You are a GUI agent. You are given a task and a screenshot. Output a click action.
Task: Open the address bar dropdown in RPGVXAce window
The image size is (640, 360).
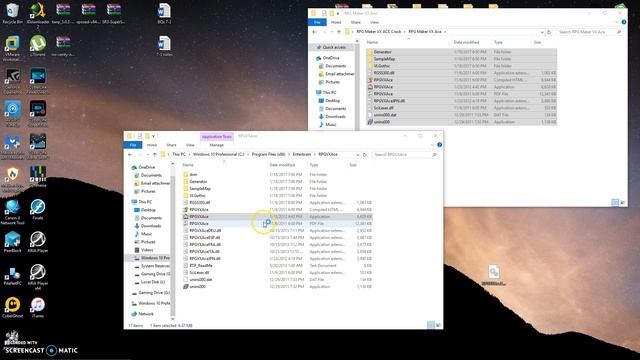pyautogui.click(x=358, y=155)
